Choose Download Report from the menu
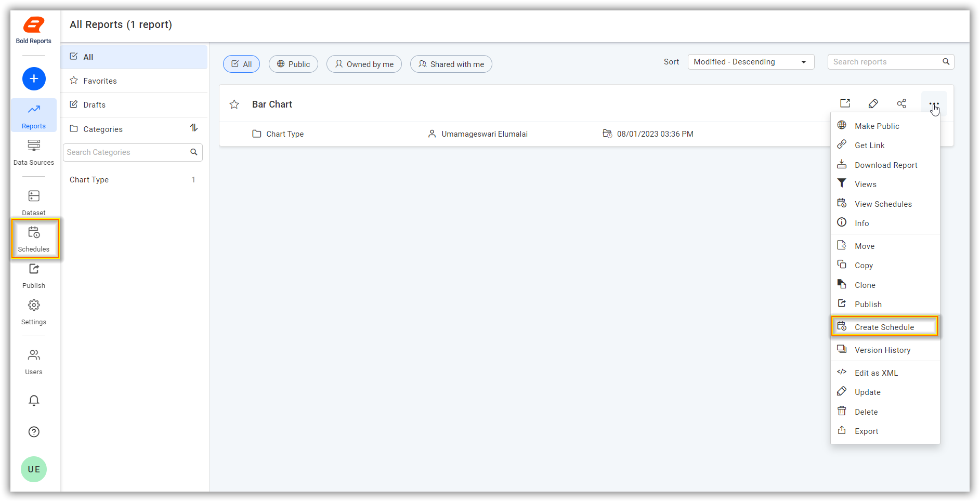 tap(885, 165)
